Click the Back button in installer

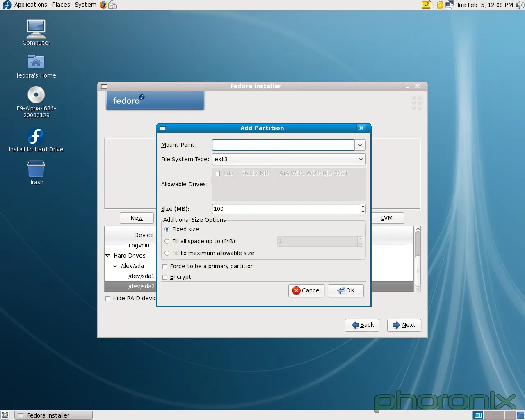coord(362,325)
